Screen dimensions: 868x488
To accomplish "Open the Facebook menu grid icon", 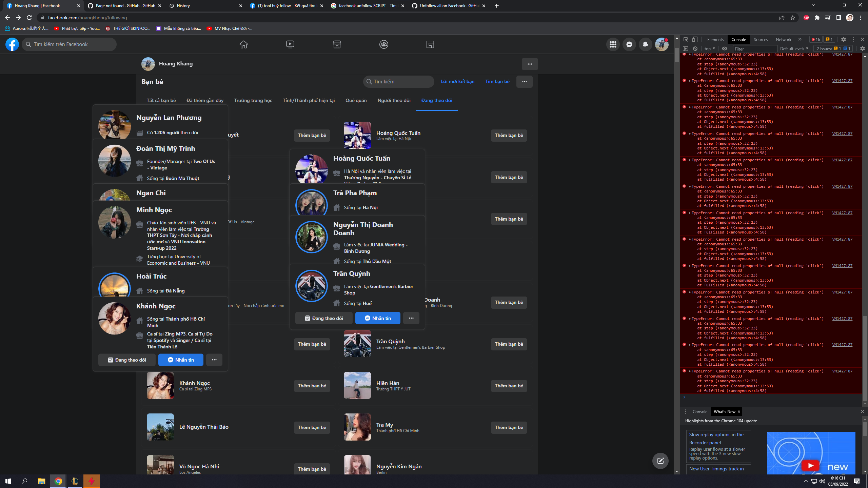I will (x=613, y=44).
